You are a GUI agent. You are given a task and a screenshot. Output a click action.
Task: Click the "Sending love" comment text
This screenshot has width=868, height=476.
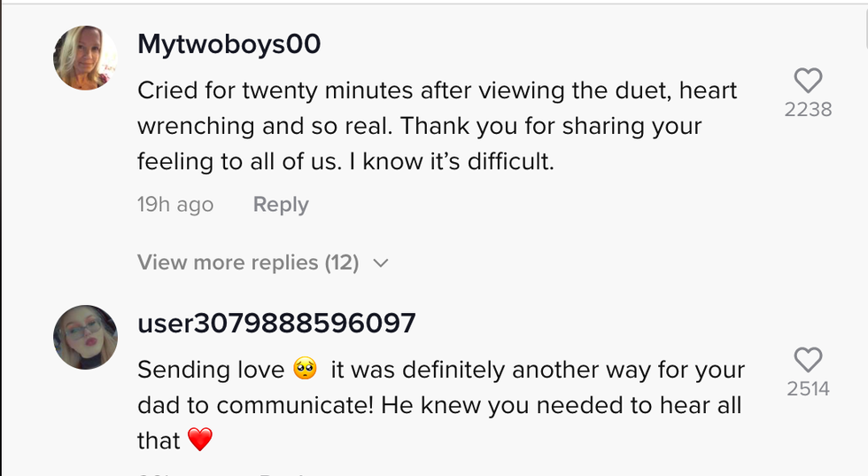tap(211, 370)
